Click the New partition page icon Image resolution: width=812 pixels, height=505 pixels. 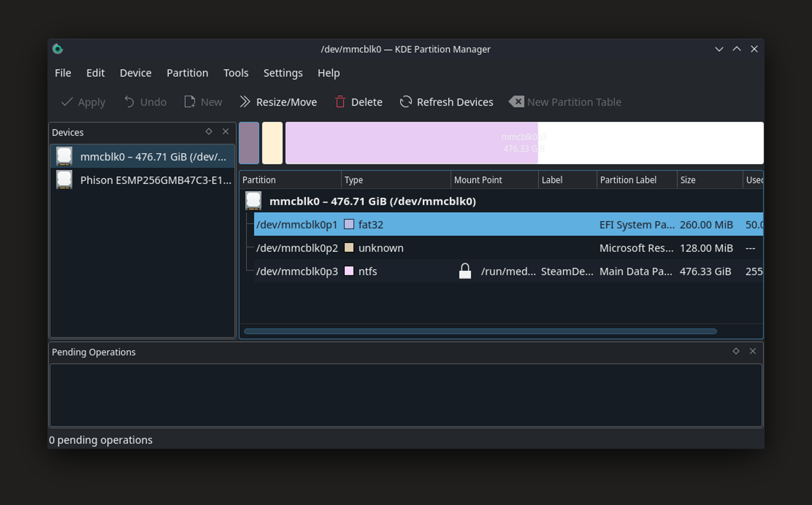pyautogui.click(x=189, y=102)
